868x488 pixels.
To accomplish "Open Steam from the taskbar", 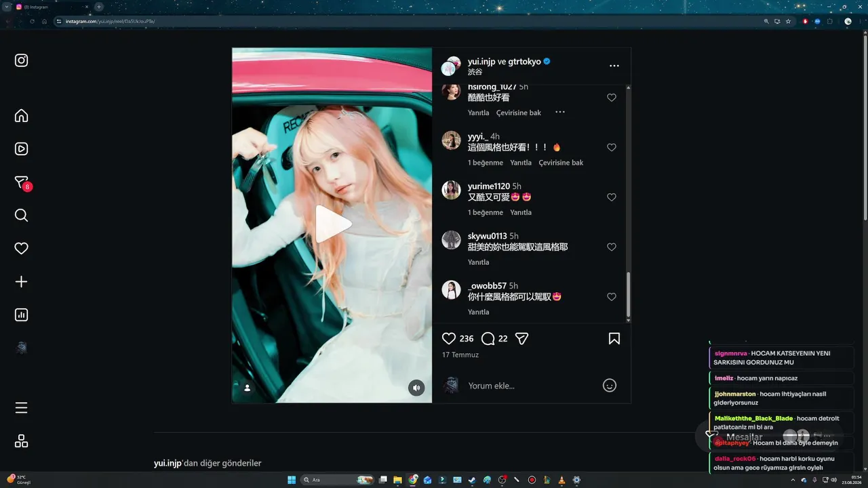I will [x=472, y=480].
